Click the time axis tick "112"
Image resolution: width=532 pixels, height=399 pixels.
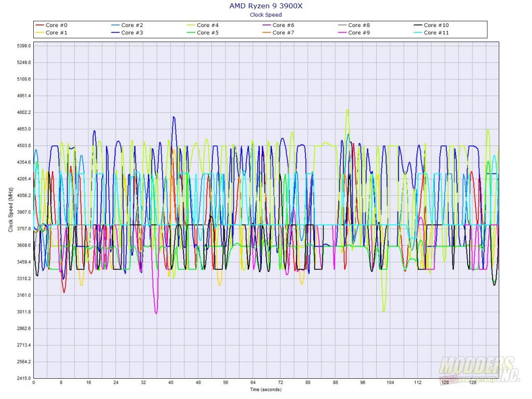[418, 382]
